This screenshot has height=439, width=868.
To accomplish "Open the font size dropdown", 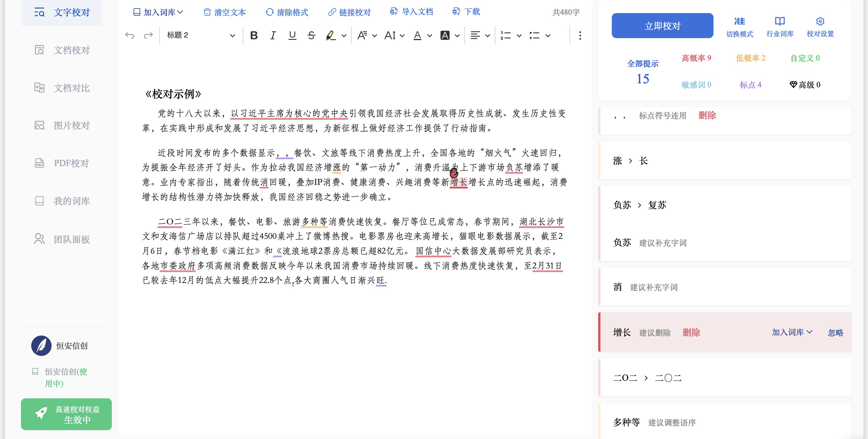I will pyautogui.click(x=395, y=35).
